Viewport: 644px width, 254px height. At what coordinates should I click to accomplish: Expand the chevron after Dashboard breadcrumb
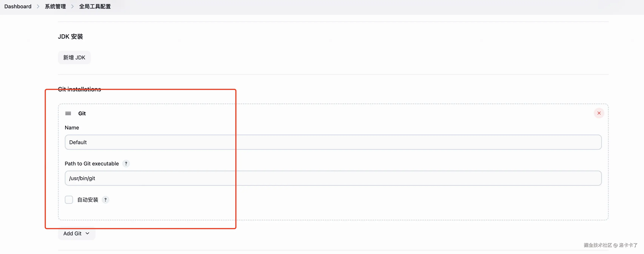click(38, 6)
